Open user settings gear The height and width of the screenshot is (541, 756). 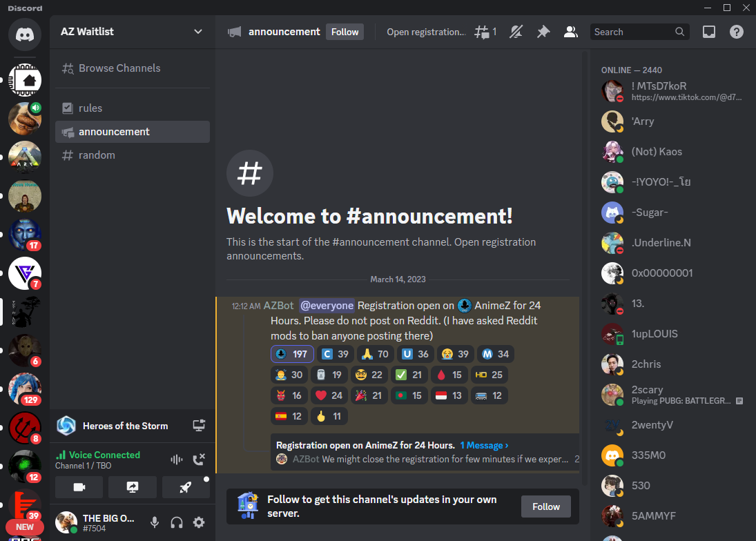tap(199, 522)
